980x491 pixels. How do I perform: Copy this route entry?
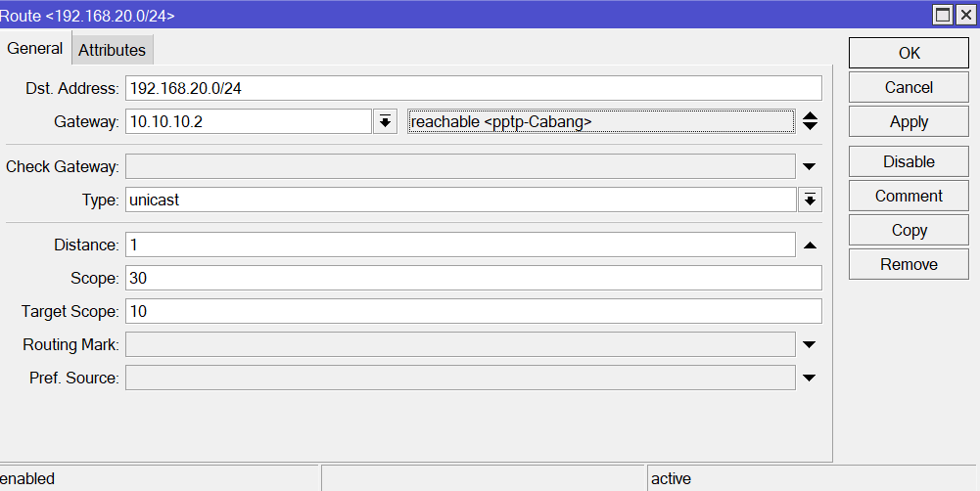pos(909,231)
